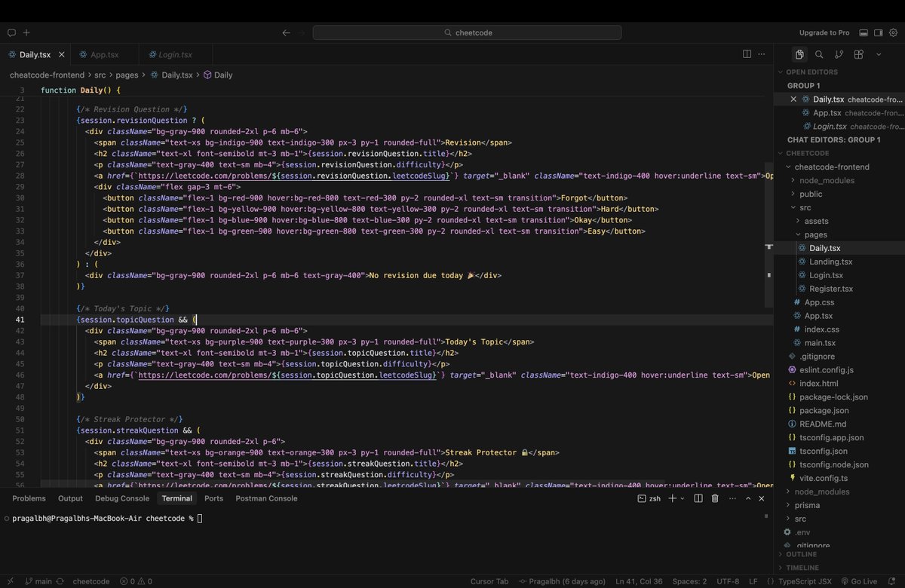Click the plus icon at top left
Image resolution: width=905 pixels, height=588 pixels.
[26, 32]
